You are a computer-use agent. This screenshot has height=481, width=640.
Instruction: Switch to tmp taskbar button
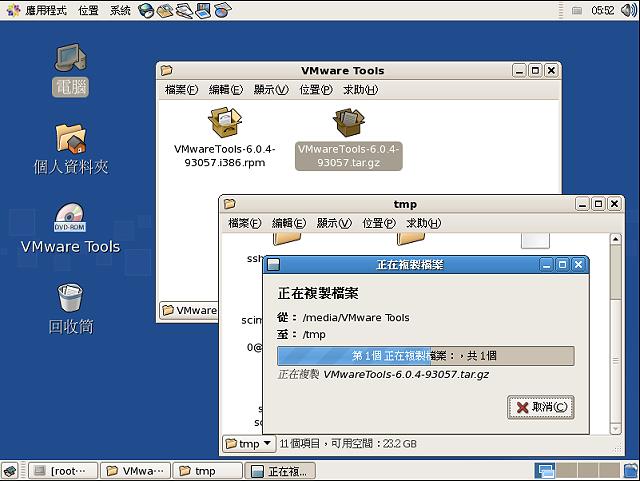point(208,471)
